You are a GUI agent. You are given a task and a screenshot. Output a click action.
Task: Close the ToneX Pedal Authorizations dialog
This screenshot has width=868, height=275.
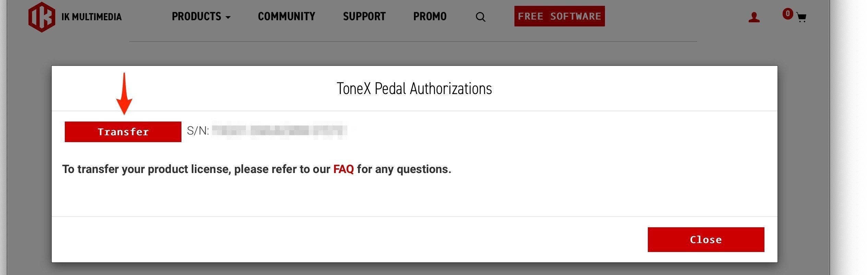[705, 239]
